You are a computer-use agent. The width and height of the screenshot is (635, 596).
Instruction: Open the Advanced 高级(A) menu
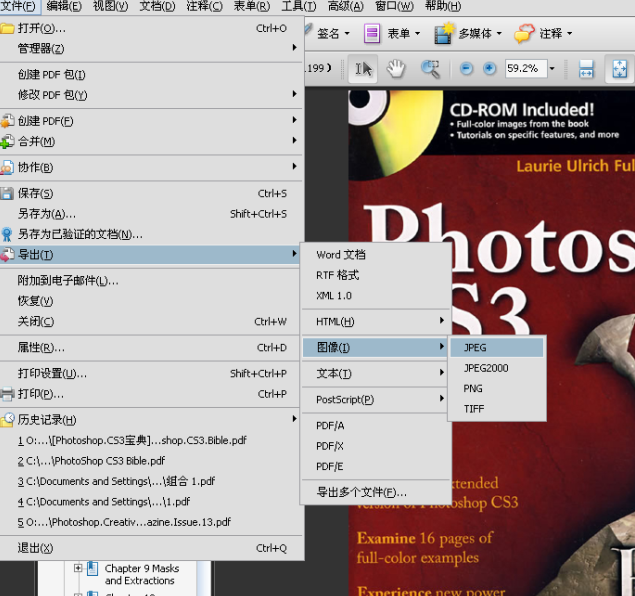345,6
